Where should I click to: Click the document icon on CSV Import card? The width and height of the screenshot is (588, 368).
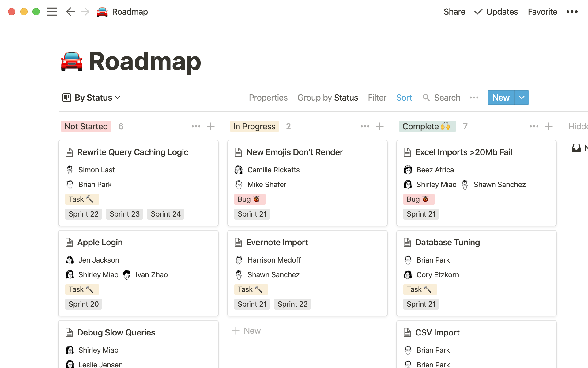[407, 332]
